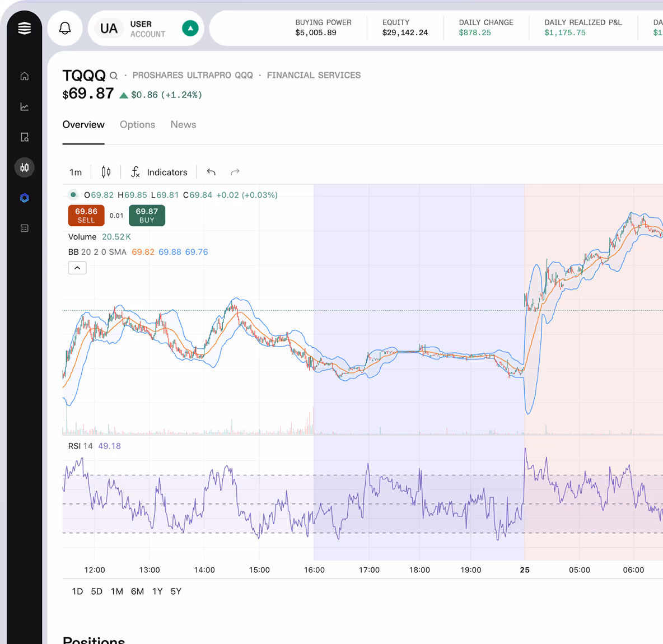Switch to the News tab

(183, 125)
